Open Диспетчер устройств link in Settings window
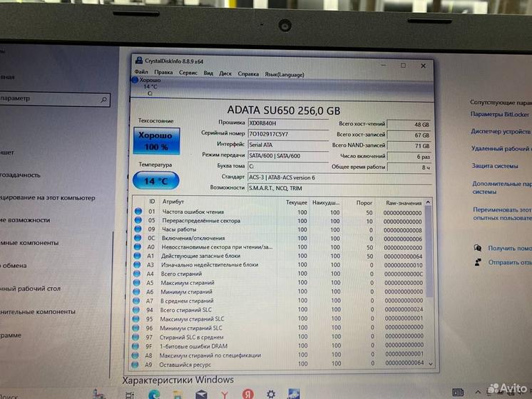Viewport: 532px width, 399px height. [501, 131]
